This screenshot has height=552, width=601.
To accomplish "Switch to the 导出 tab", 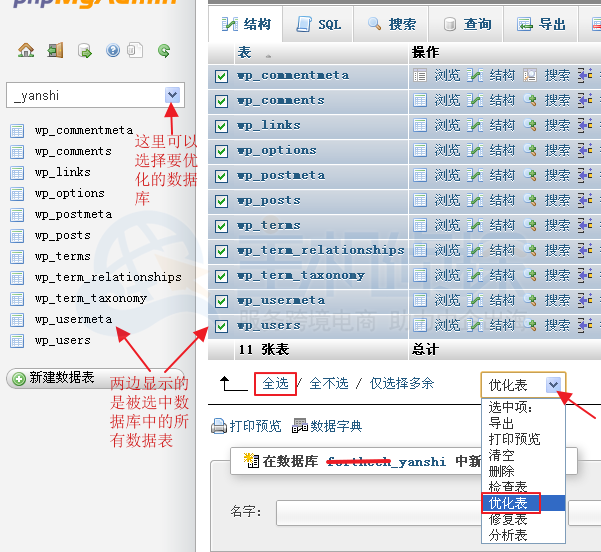I will pos(540,24).
